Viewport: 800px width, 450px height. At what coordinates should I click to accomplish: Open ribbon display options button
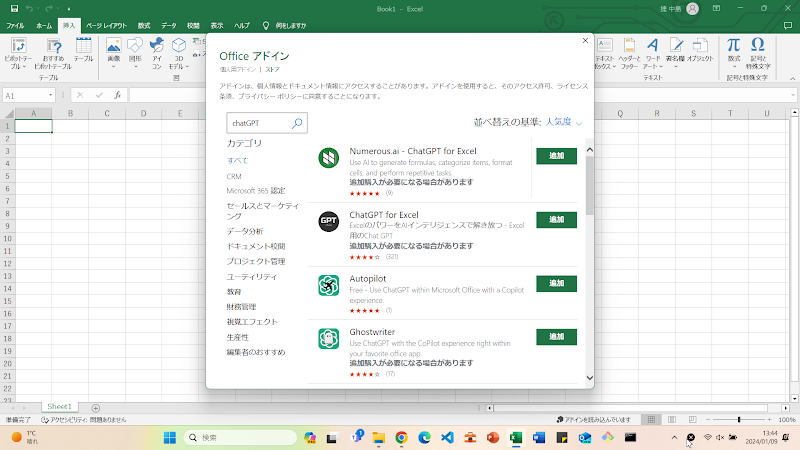coord(716,9)
